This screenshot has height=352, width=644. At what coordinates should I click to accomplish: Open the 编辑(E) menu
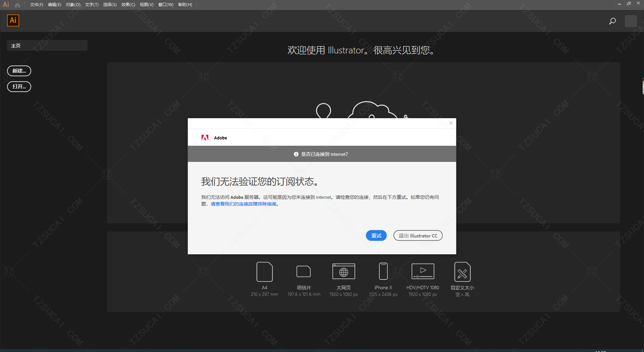tap(54, 5)
